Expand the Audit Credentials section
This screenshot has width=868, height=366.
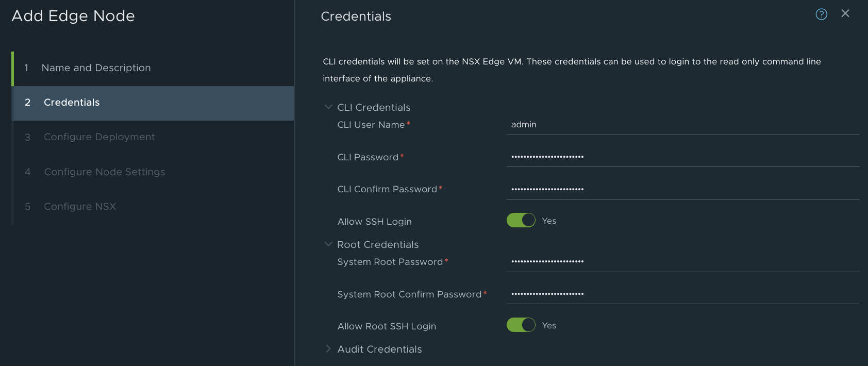(x=328, y=349)
